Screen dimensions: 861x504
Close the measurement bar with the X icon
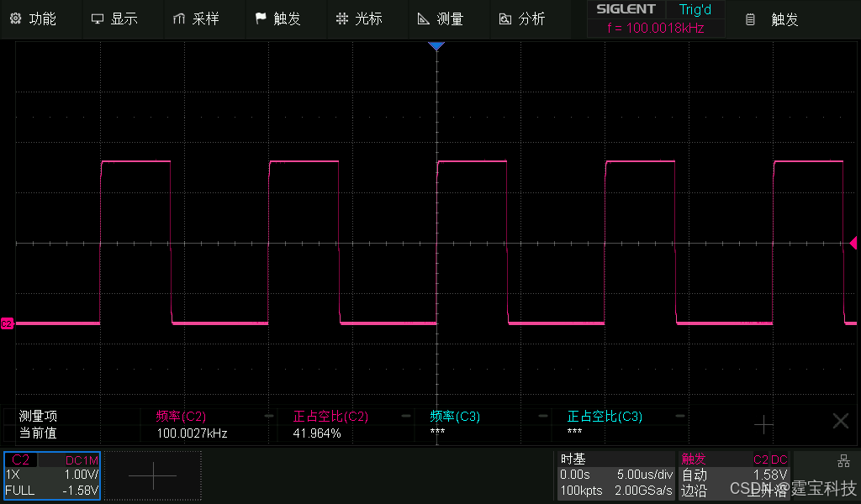point(841,421)
